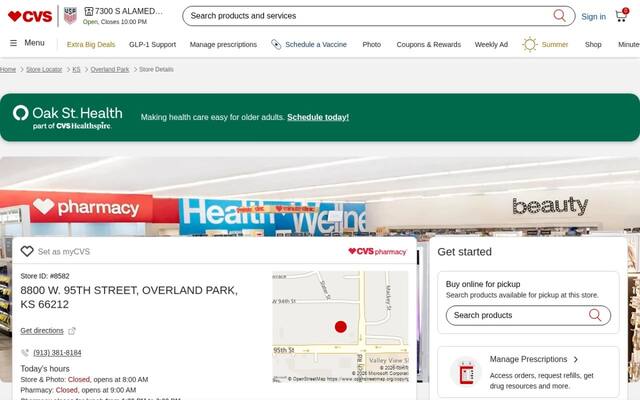The image size is (640, 400).
Task: Select GLP-1 Support in navigation
Action: point(152,44)
